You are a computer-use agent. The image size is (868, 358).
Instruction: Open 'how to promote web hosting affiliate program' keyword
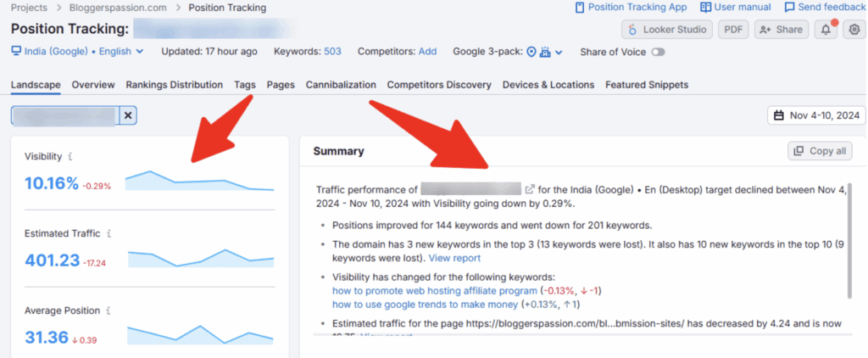coord(435,291)
